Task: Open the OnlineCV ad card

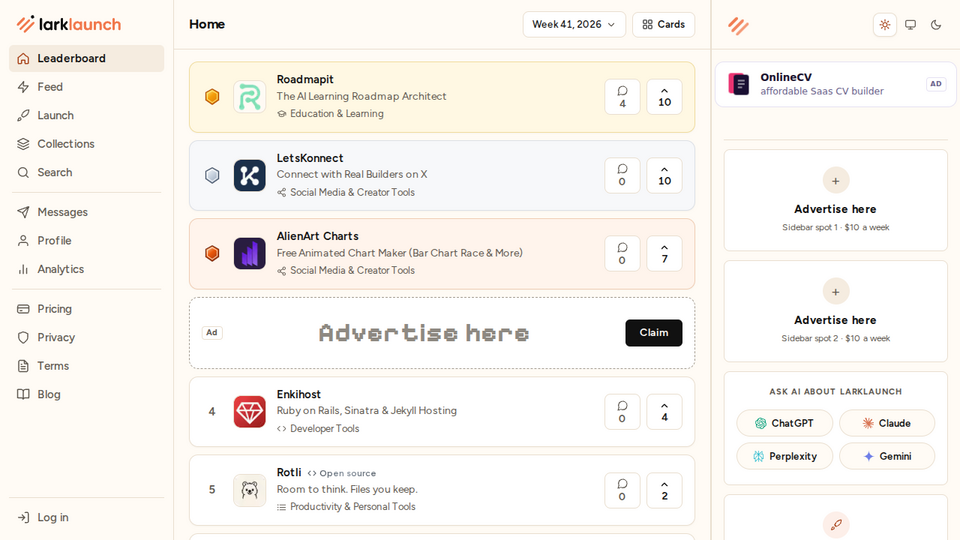Action: coord(835,84)
